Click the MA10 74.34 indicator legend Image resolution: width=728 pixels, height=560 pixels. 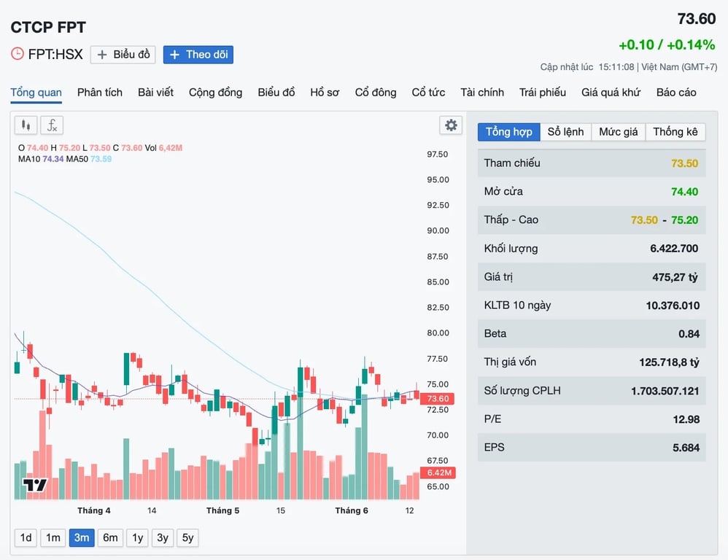click(x=41, y=159)
